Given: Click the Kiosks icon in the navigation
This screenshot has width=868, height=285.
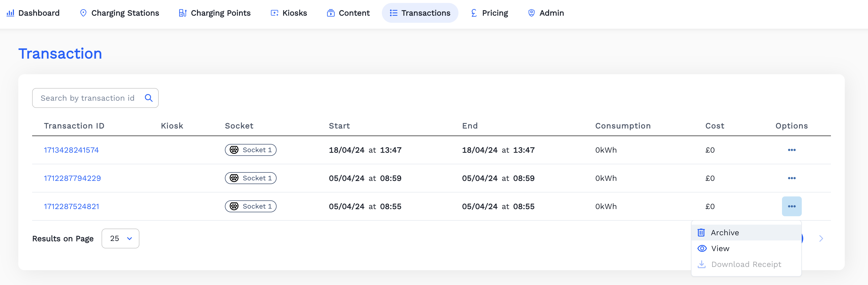Looking at the screenshot, I should pos(274,13).
